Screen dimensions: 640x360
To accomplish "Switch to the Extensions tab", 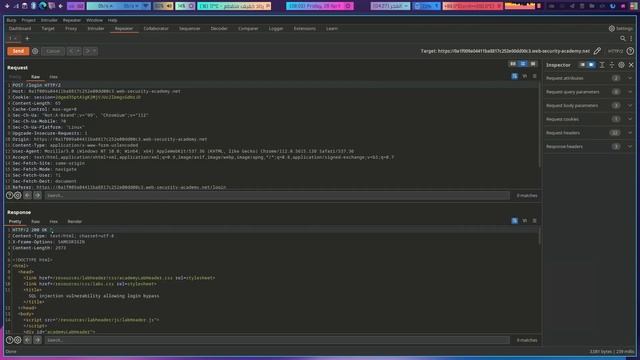I will point(304,29).
